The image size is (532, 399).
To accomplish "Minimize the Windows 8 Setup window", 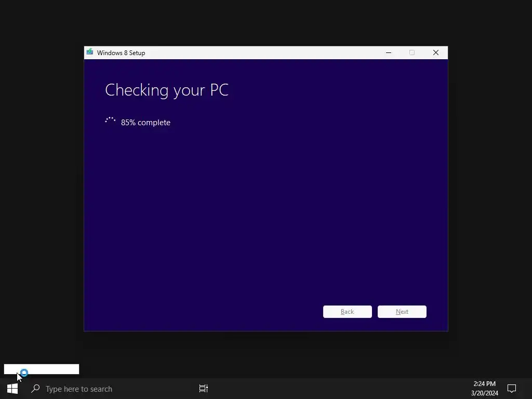I will tap(389, 52).
